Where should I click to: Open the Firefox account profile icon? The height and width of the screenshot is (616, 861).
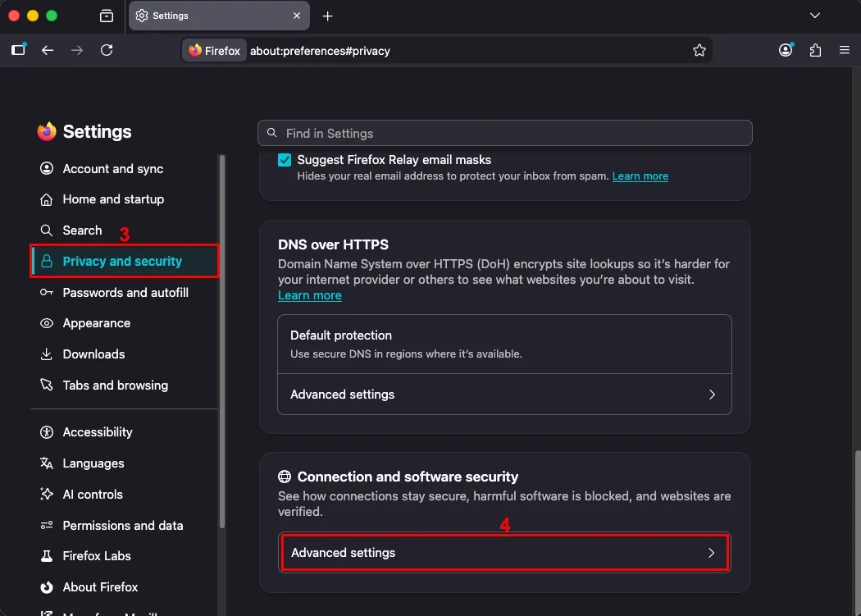[786, 50]
